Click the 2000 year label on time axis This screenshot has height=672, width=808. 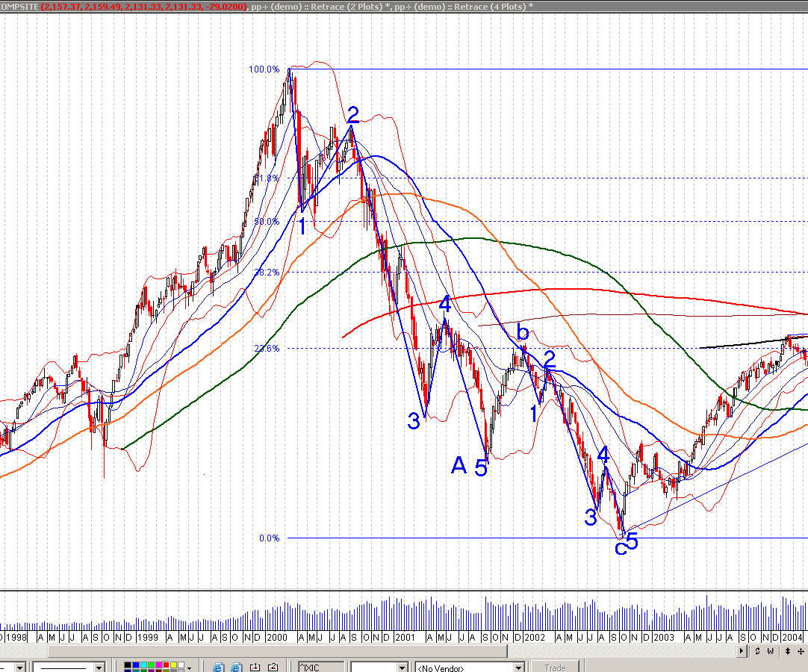coord(277,638)
